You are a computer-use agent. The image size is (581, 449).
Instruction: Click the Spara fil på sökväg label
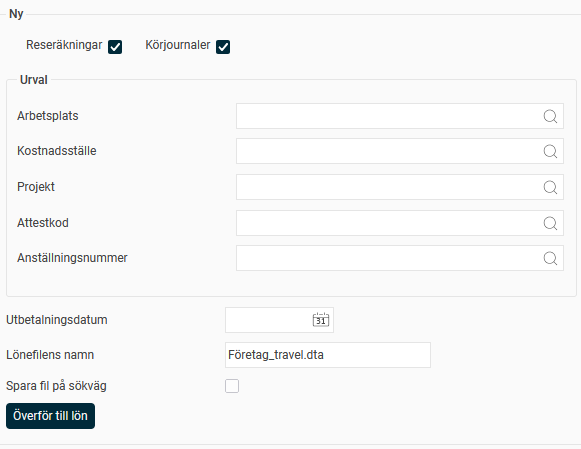56,386
